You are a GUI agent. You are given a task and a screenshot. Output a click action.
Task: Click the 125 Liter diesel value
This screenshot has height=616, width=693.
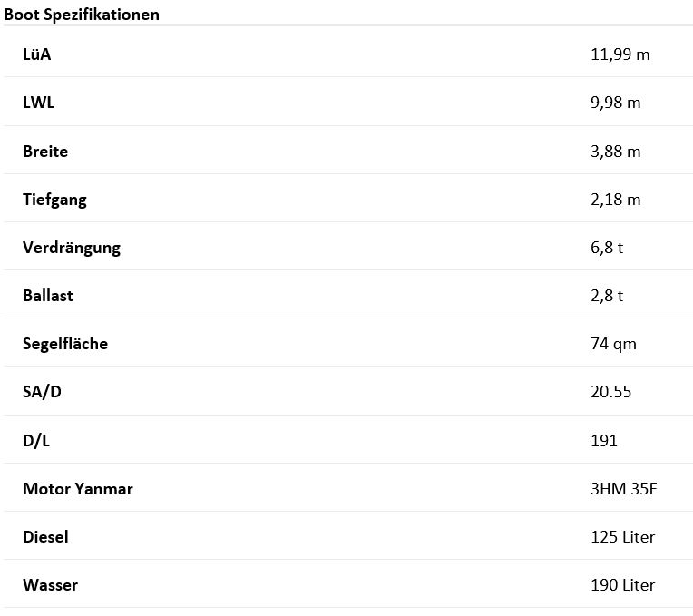point(622,537)
